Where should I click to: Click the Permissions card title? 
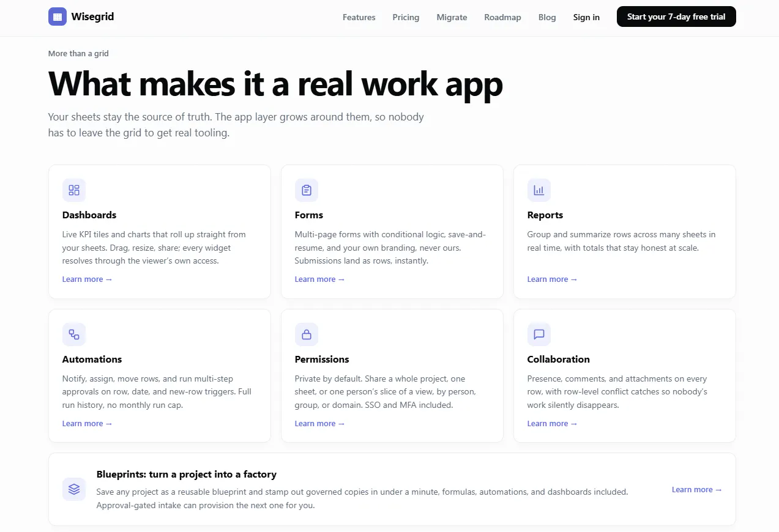click(x=322, y=360)
